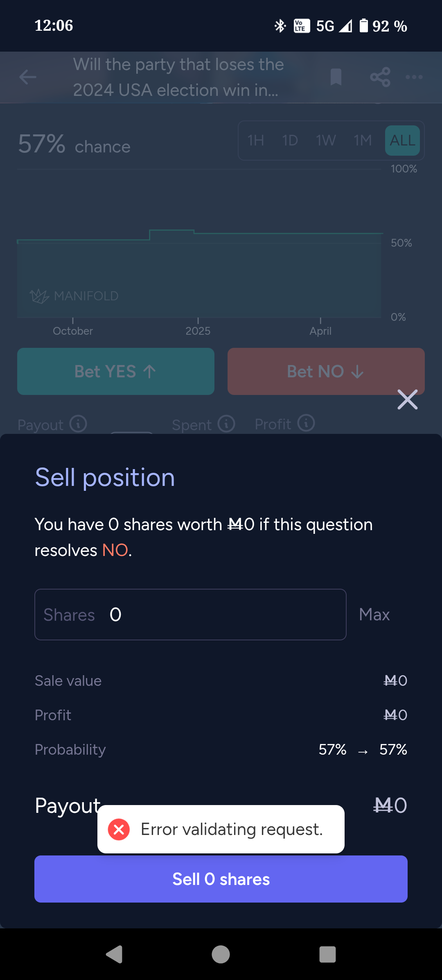Tap Max to fill shares
The height and width of the screenshot is (980, 442).
pyautogui.click(x=374, y=615)
